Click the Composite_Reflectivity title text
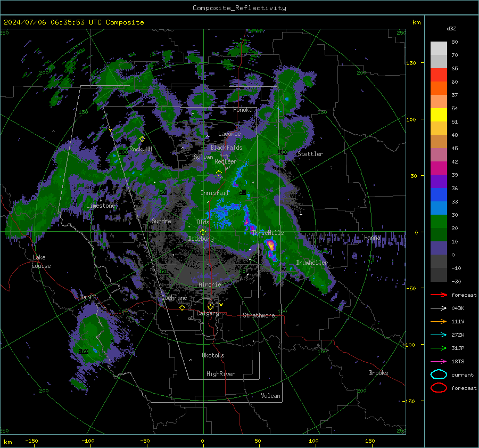479x448 pixels. click(239, 8)
